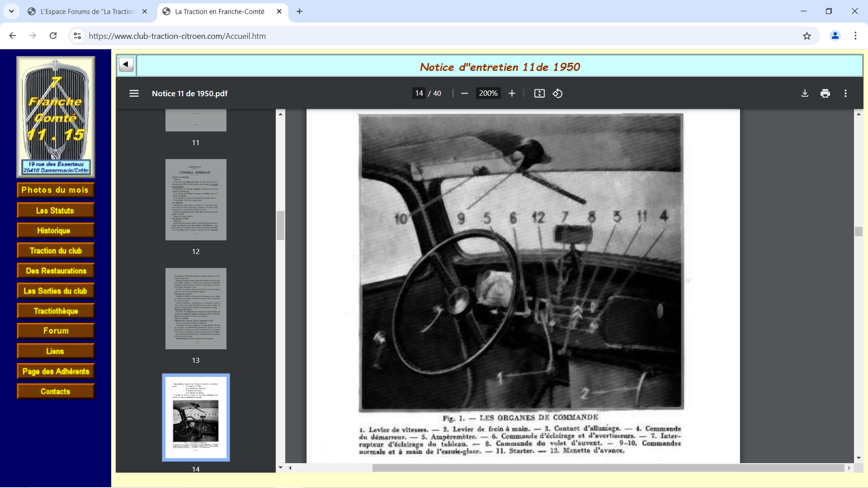Toggle the PDF sidebar hamburger menu
This screenshot has height=488, width=868.
point(134,94)
